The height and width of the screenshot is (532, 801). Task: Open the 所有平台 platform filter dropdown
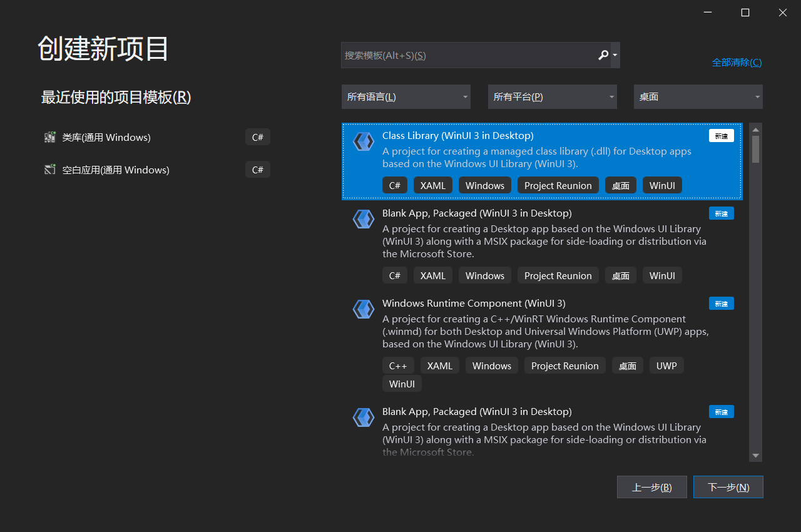pos(553,97)
